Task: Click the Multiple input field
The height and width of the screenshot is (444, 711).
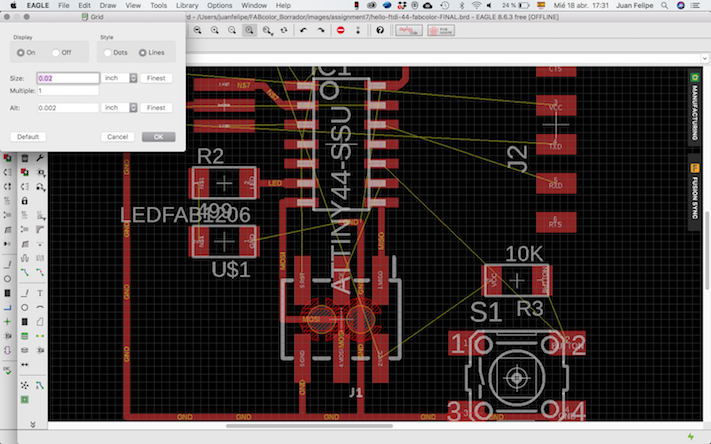Action: [x=68, y=92]
